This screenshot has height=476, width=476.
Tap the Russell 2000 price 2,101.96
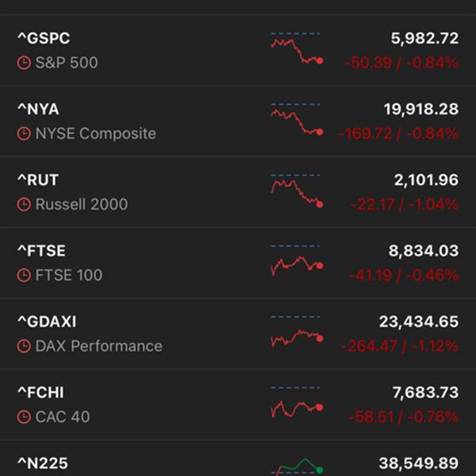coord(426,180)
